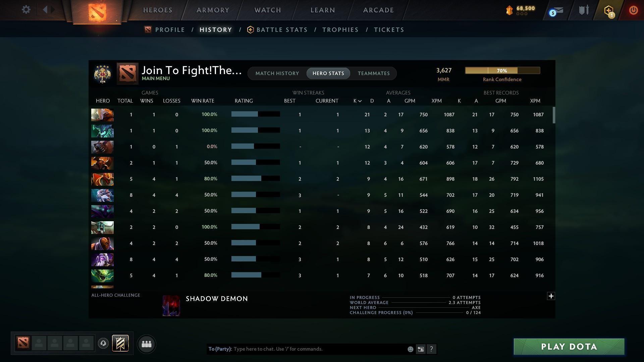Screen dimensions: 644x362
Task: Open the armory items and sword icon
Action: (584, 10)
